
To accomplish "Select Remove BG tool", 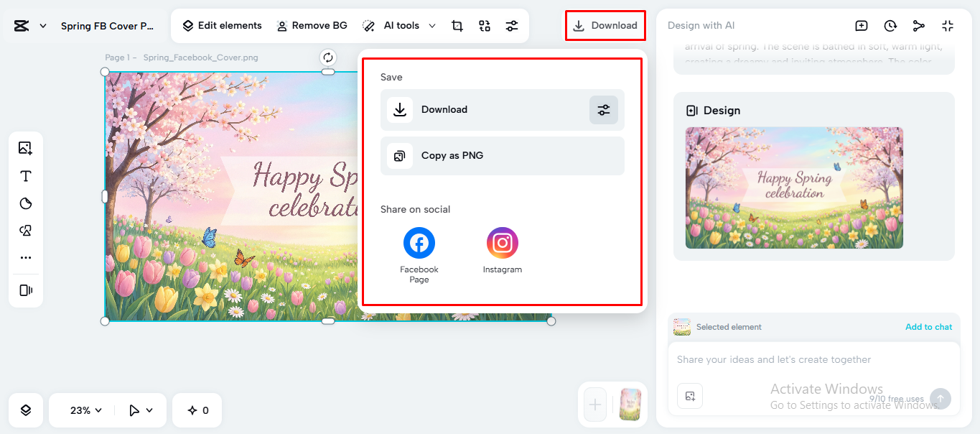I will click(x=312, y=26).
